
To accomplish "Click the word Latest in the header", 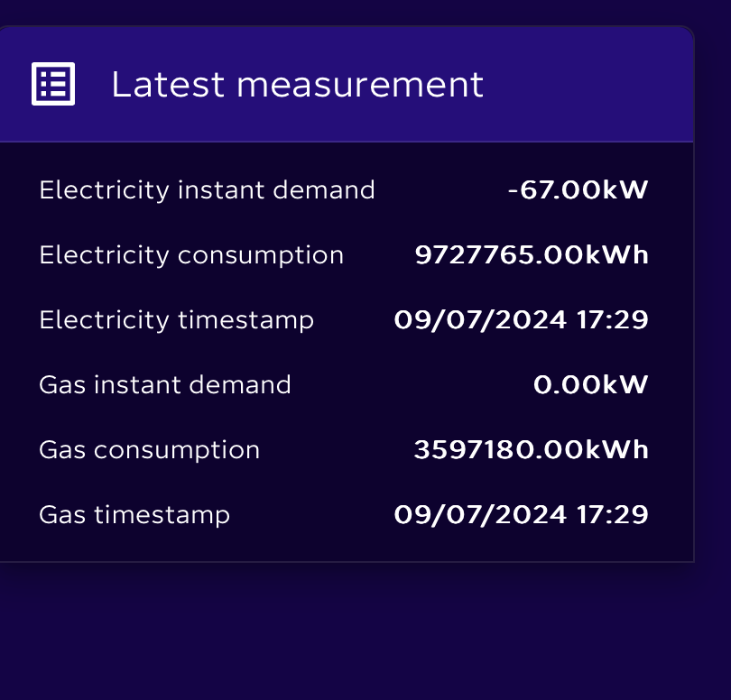I will (x=168, y=85).
